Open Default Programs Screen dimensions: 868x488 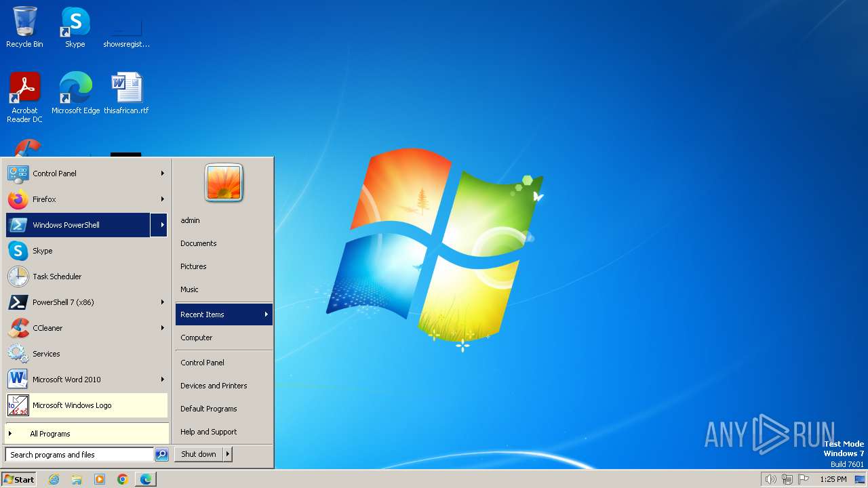point(208,409)
